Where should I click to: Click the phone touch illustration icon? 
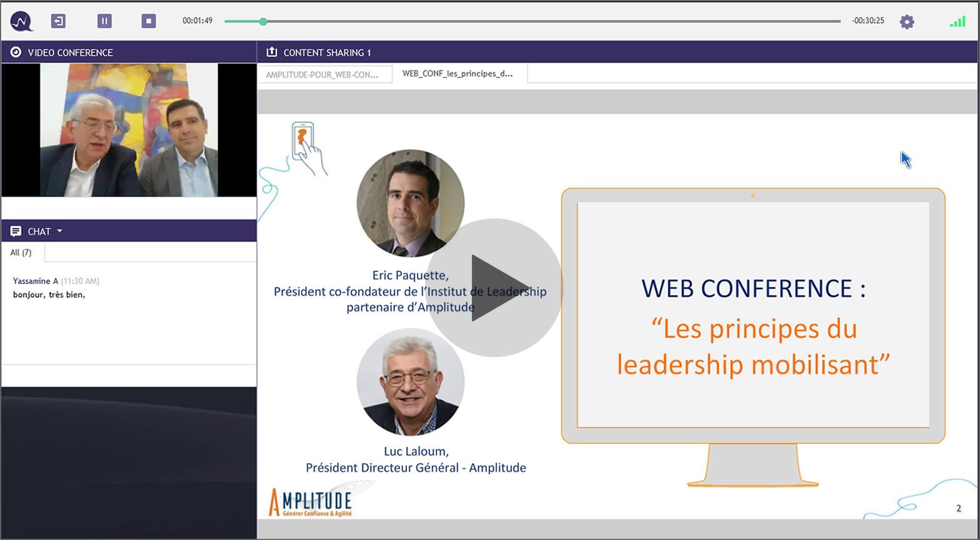click(x=308, y=148)
